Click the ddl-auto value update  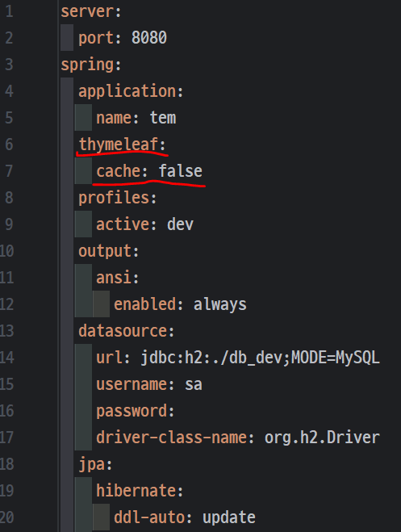tap(229, 517)
